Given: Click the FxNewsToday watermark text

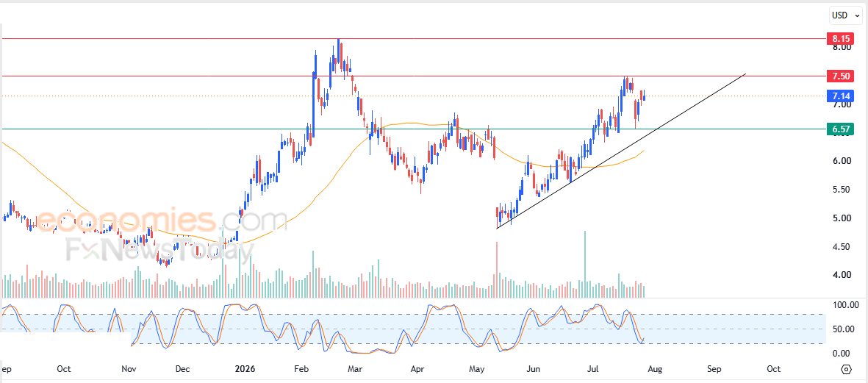Looking at the screenshot, I should [159, 250].
